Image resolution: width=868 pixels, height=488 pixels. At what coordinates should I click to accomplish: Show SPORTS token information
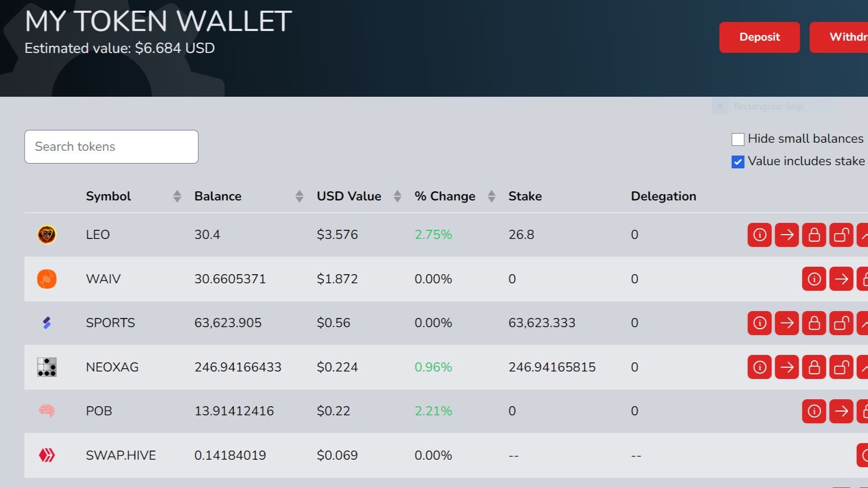click(760, 323)
